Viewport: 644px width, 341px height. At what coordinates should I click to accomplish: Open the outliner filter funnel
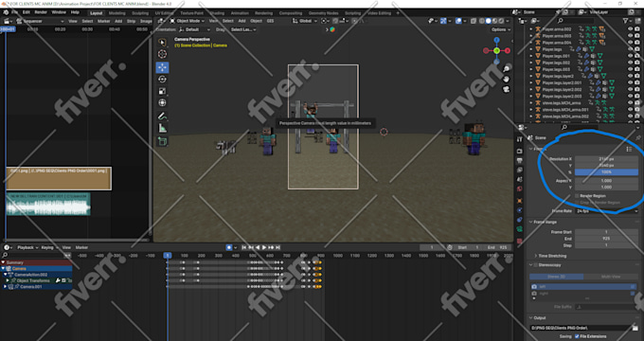(x=625, y=21)
